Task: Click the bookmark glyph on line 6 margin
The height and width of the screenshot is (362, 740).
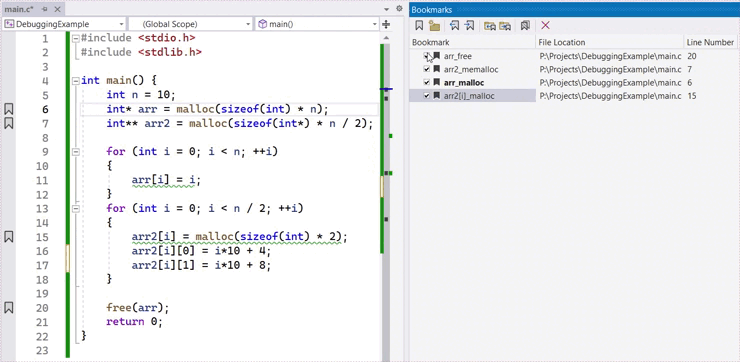Action: 8,109
